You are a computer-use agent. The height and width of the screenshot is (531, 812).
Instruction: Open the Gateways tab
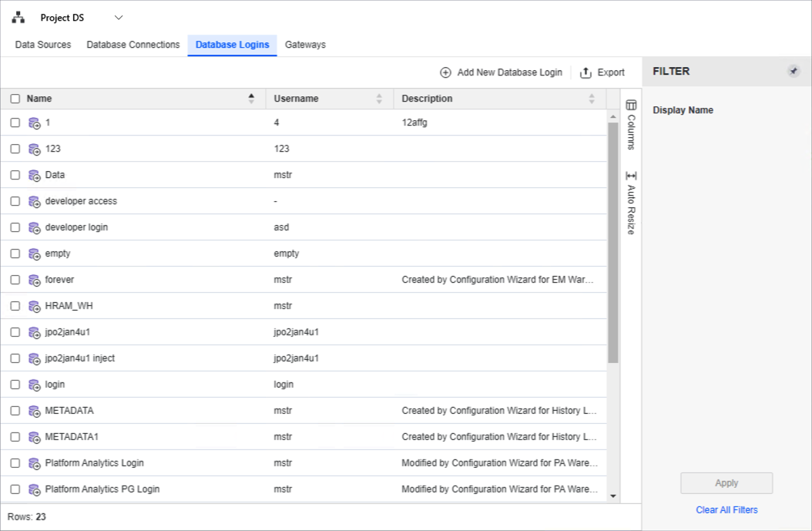[x=305, y=45]
